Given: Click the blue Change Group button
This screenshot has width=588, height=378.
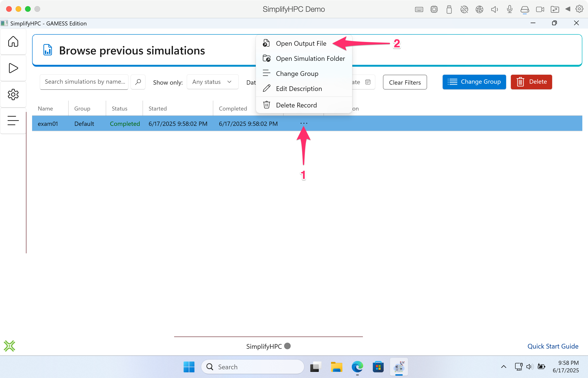Looking at the screenshot, I should click(x=474, y=82).
